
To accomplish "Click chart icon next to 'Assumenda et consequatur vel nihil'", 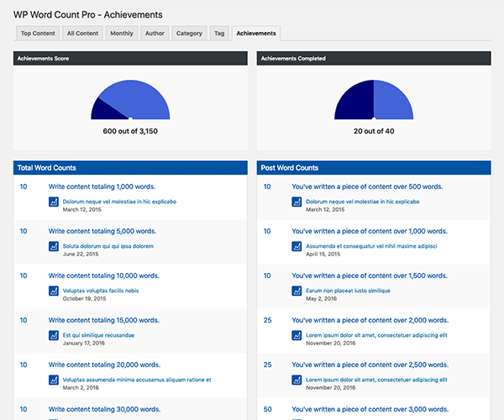I will [x=297, y=246].
